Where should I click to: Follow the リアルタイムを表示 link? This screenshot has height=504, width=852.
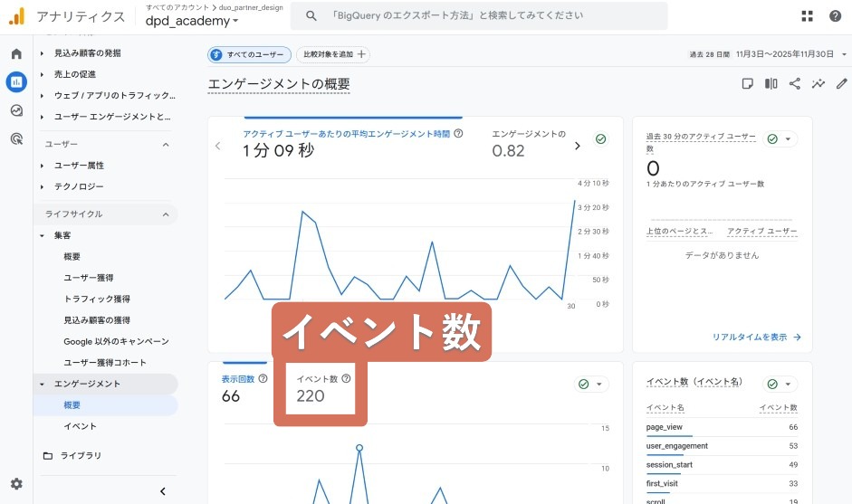coord(756,338)
